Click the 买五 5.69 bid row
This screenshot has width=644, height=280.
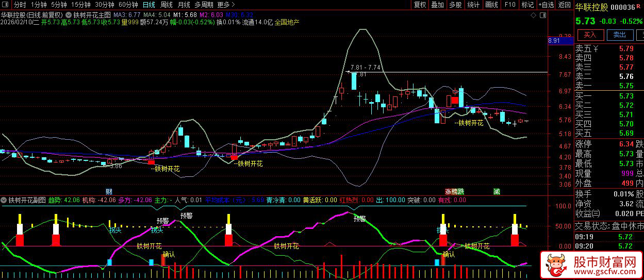[x=609, y=134]
